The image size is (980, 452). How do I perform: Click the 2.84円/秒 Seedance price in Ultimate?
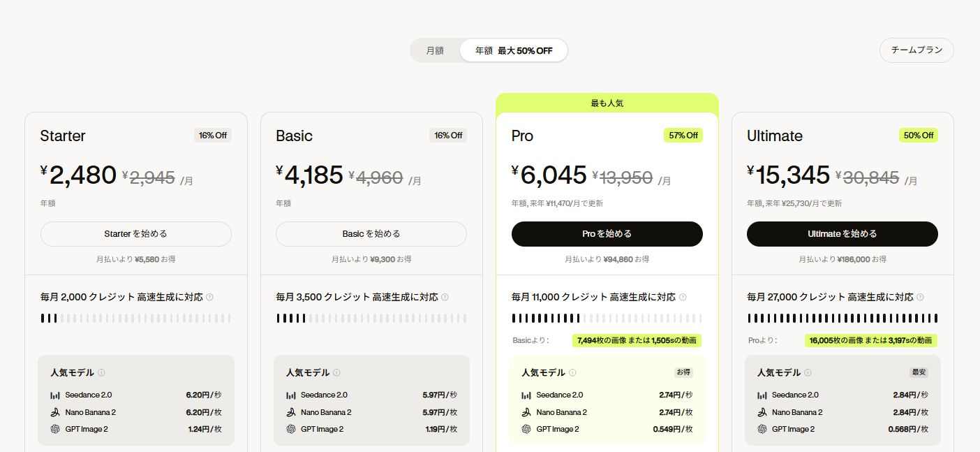tap(911, 395)
